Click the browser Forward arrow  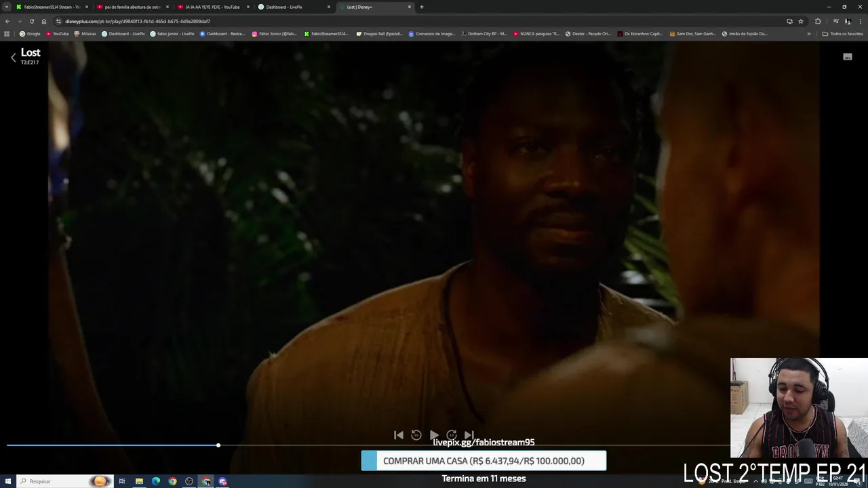[19, 21]
